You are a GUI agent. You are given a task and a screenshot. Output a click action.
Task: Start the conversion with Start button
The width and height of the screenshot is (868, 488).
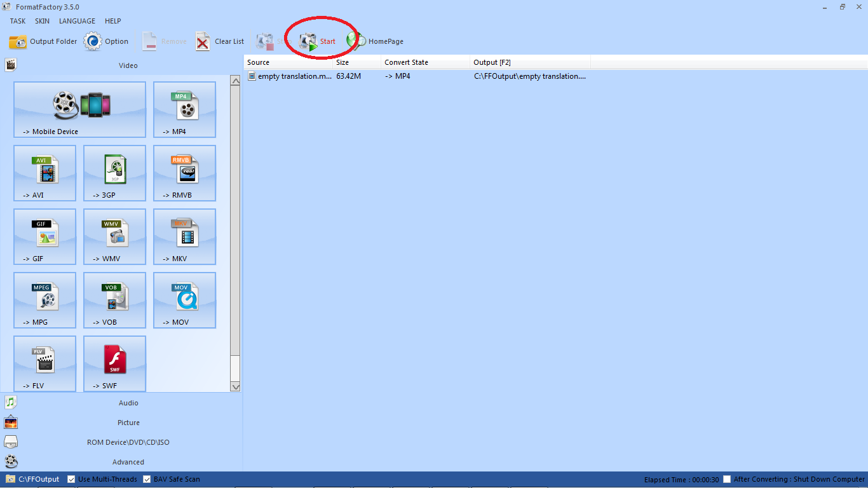[x=318, y=41]
